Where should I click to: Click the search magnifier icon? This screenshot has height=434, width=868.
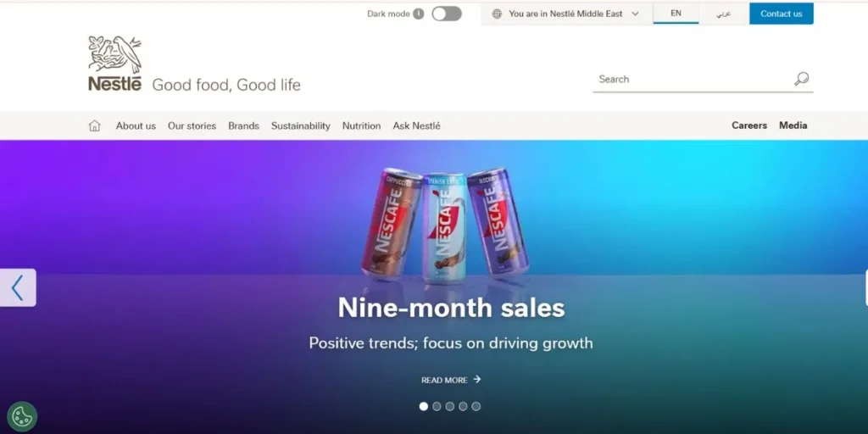pyautogui.click(x=801, y=79)
